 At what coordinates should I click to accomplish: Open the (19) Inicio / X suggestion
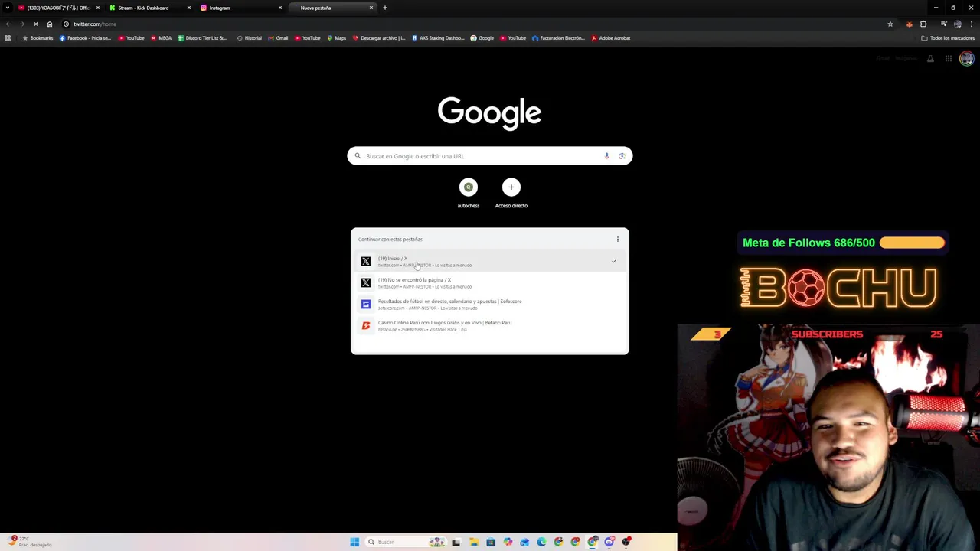tap(489, 262)
